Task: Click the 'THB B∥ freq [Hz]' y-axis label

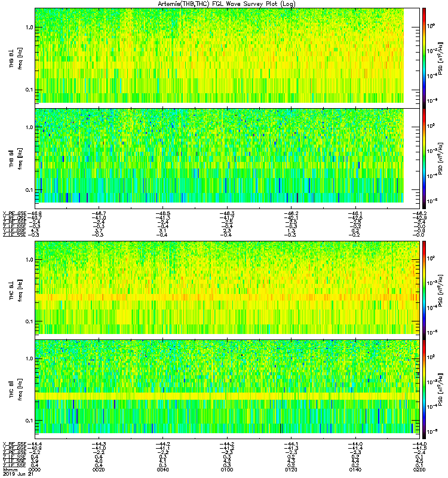Action: click(16, 158)
